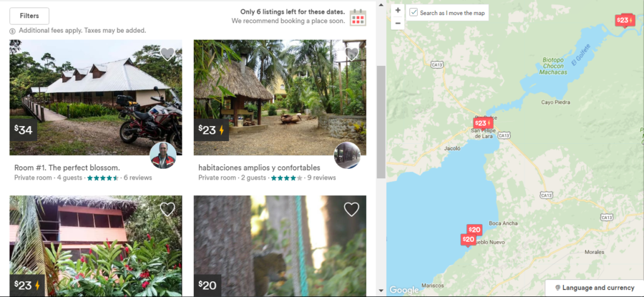
Task: Click the $34 price badge on Room #1
Action: click(23, 130)
